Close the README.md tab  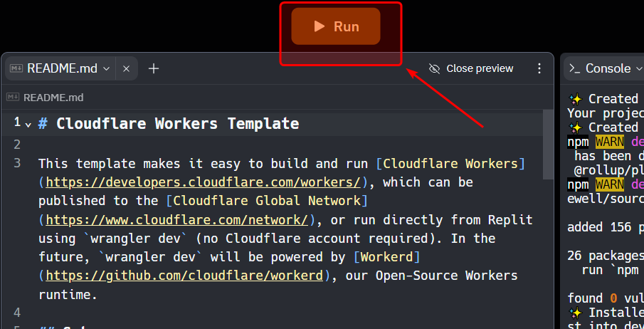pyautogui.click(x=126, y=69)
